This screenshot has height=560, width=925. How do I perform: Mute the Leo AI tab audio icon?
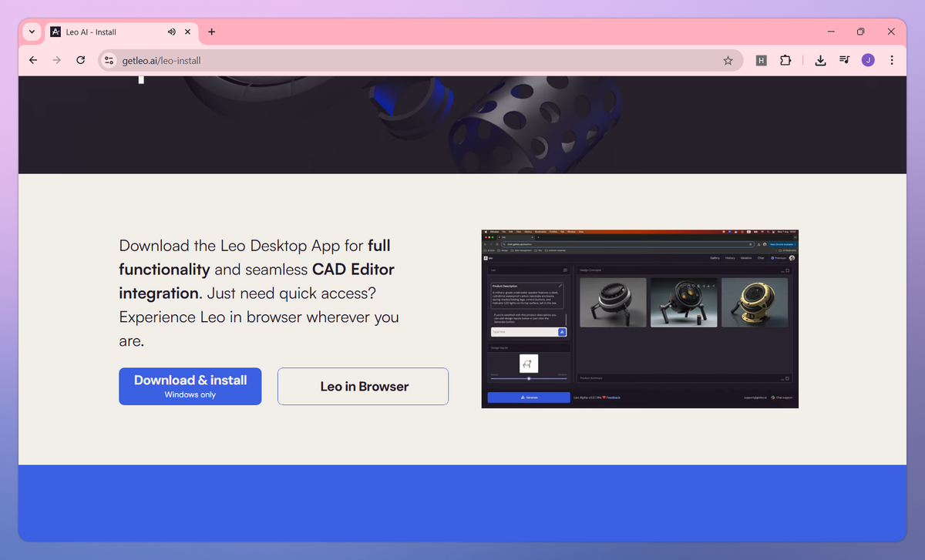(x=171, y=32)
